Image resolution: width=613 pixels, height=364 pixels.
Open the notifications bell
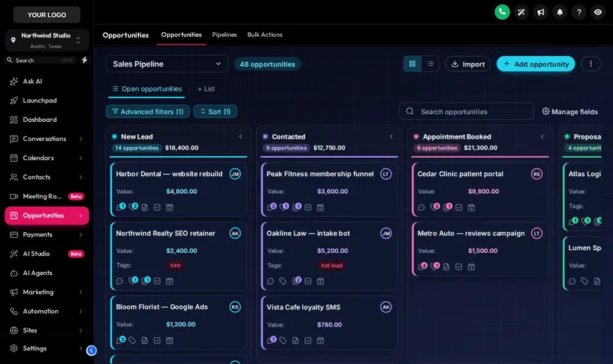coord(560,12)
